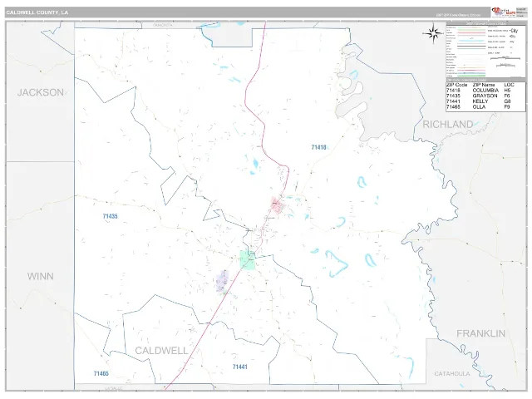
Task: Click OLLA in the ZIP index table
Action: pyautogui.click(x=479, y=107)
